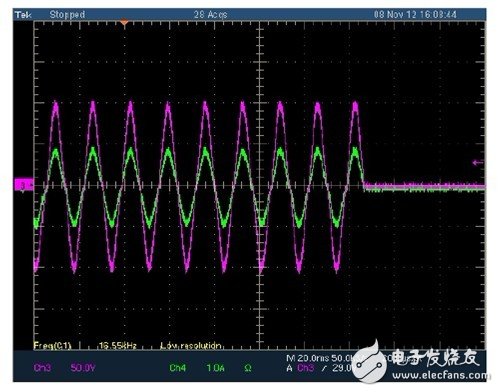Click the trigger source Ch3 label after A
The height and width of the screenshot is (392, 499).
pos(306,368)
